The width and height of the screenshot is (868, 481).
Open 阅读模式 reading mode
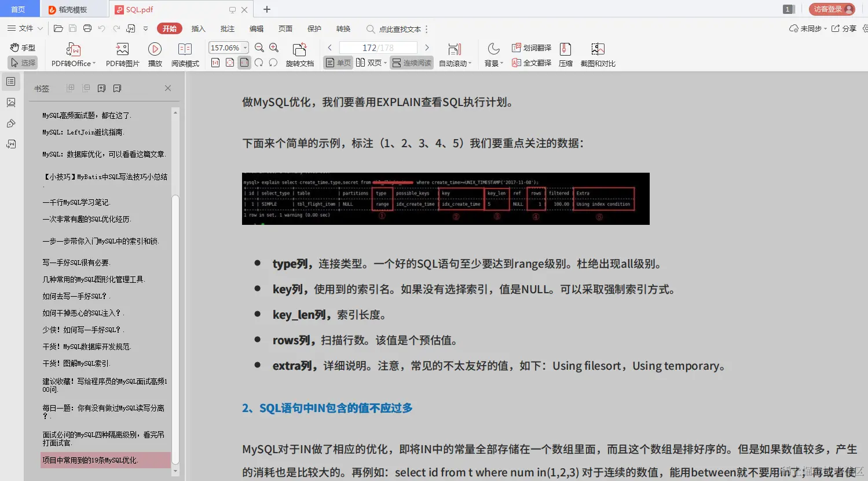click(x=185, y=53)
